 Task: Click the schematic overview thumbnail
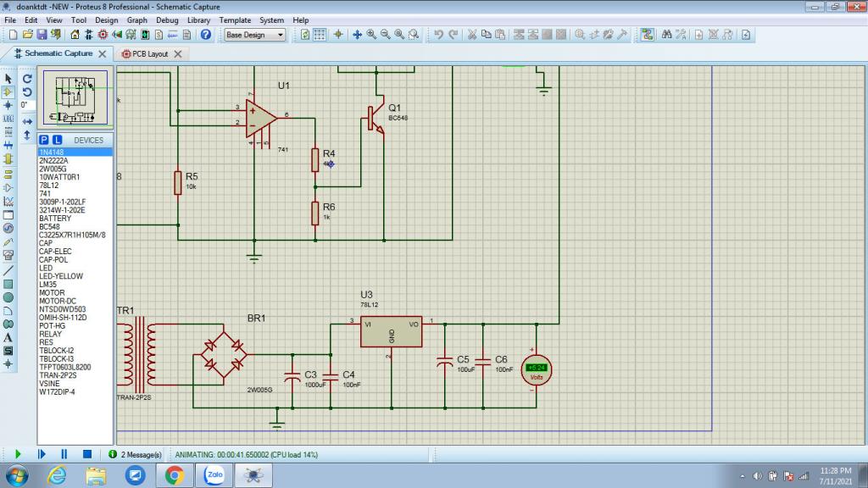click(75, 97)
